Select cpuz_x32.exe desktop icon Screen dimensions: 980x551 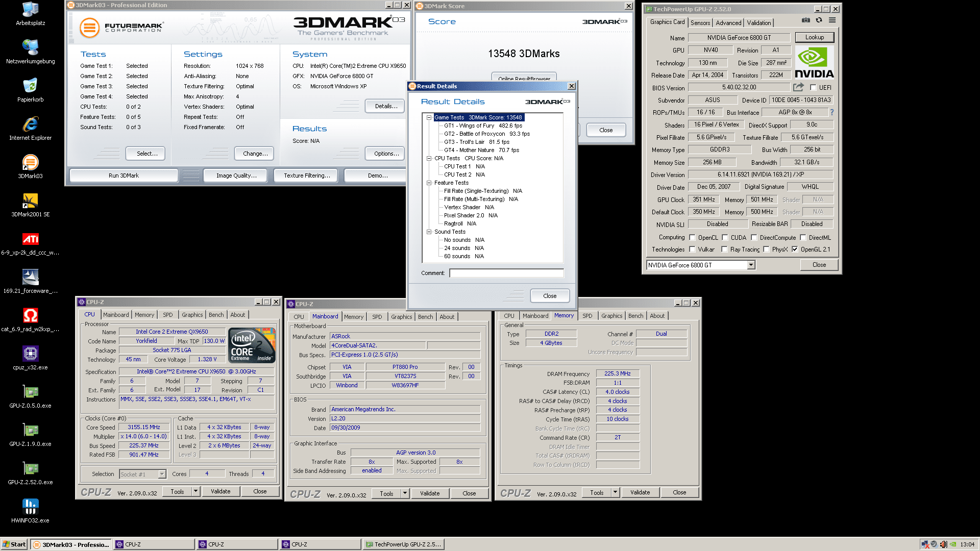coord(31,358)
